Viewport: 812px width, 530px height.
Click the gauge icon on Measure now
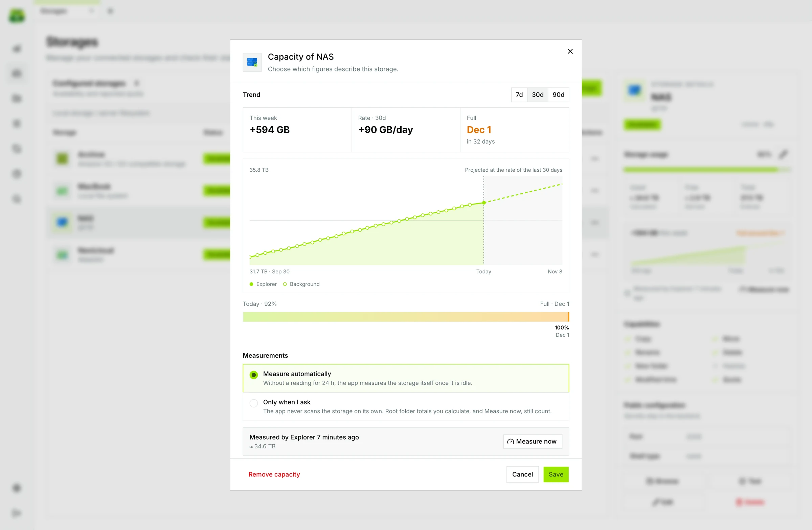(511, 442)
